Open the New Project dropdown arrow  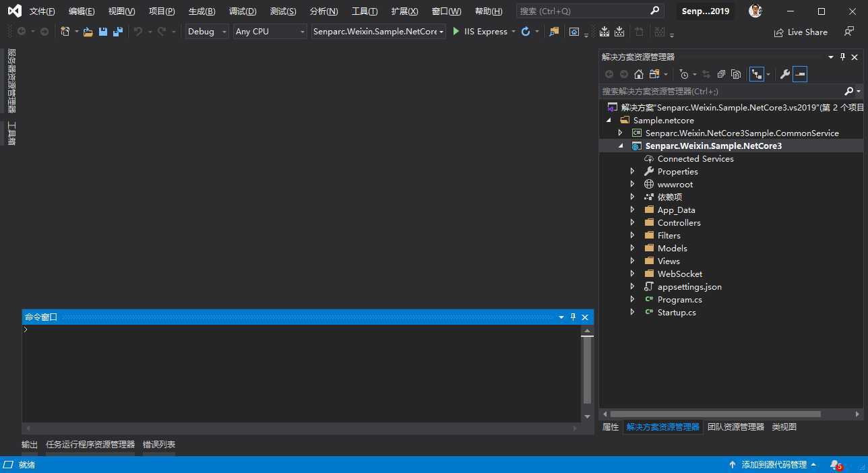[x=77, y=32]
